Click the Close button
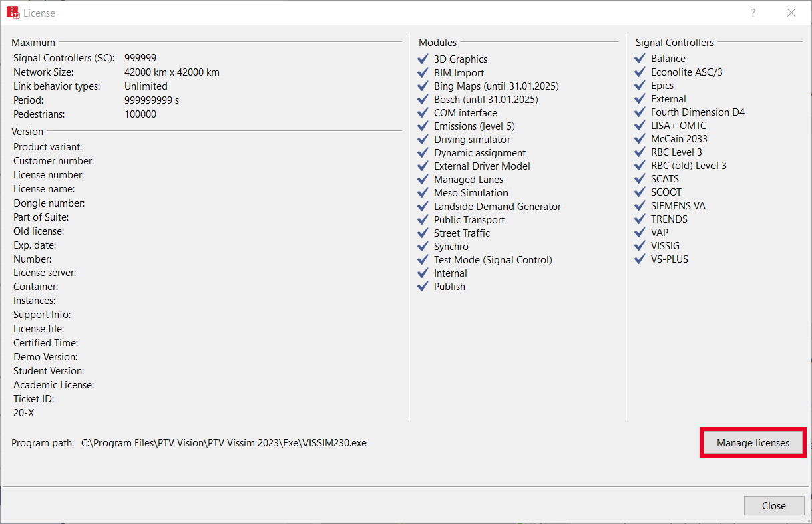Screen dimensions: 812x524 point(773,505)
